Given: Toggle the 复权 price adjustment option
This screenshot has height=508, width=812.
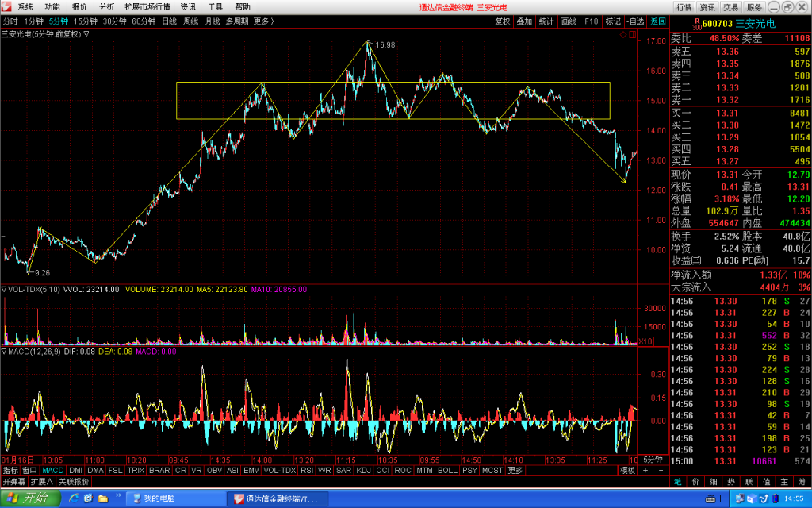Looking at the screenshot, I should (502, 21).
